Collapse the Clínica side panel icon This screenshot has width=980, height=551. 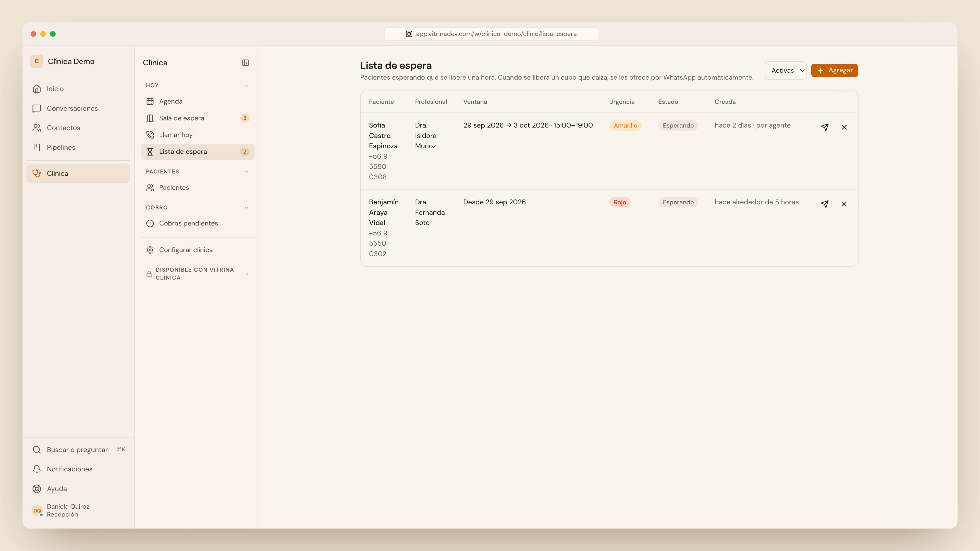pyautogui.click(x=245, y=63)
